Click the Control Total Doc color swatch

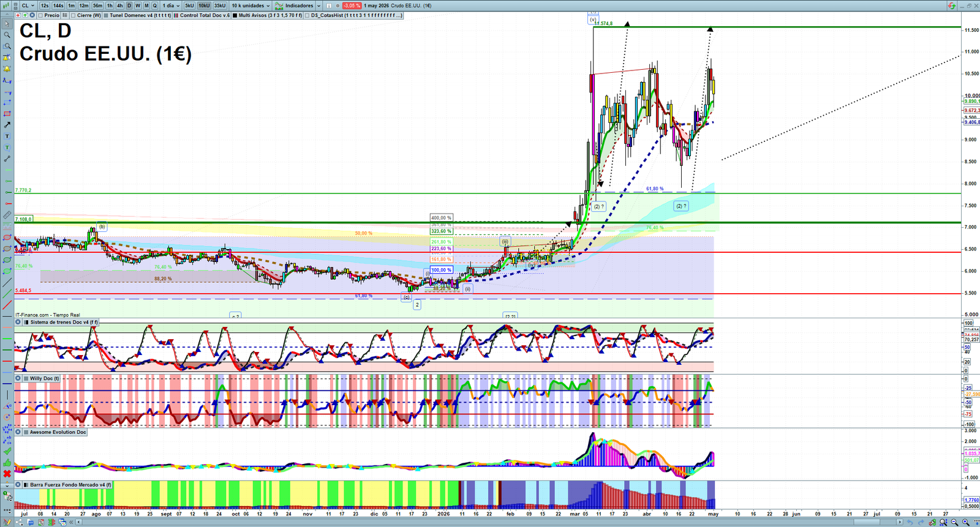[x=176, y=15]
